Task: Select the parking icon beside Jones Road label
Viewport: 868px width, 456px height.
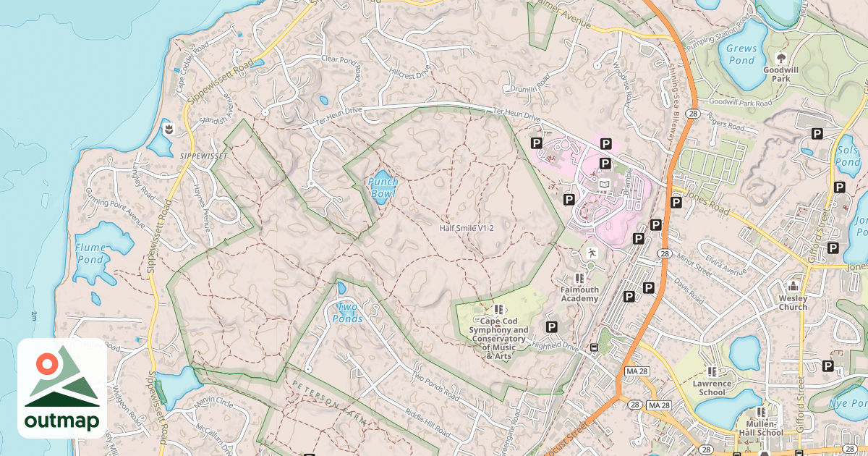Action: pos(677,203)
